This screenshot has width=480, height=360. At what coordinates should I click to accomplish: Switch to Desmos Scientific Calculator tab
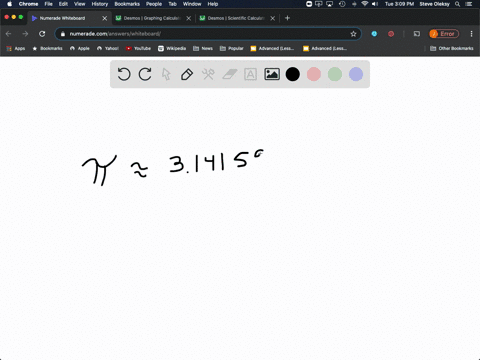pos(236,18)
